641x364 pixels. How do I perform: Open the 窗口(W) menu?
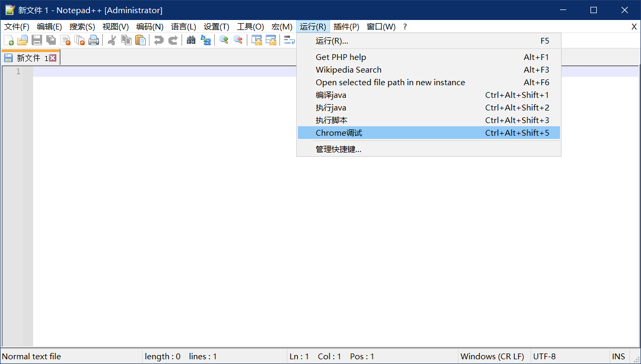(x=381, y=27)
